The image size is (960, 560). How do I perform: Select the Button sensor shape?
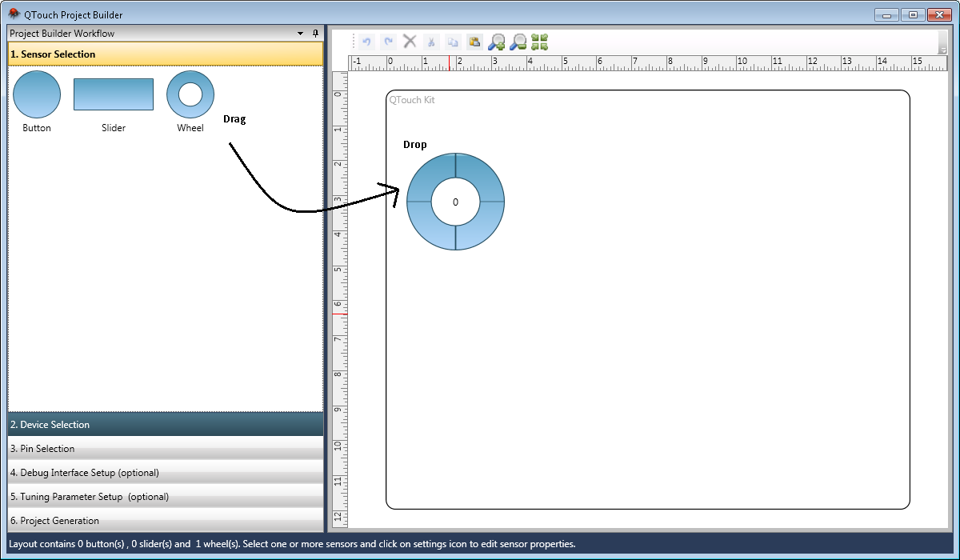(37, 94)
